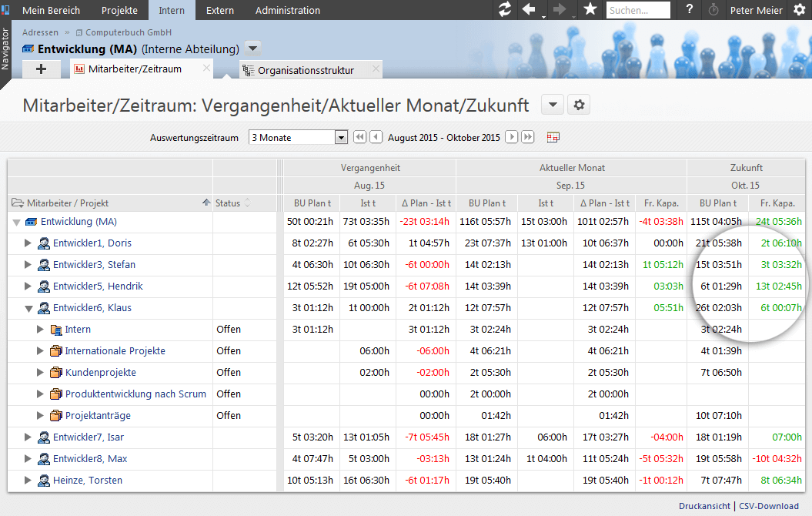Viewport: 812px width, 516px height.
Task: Click the app logo icon at top left
Action: pos(5,10)
